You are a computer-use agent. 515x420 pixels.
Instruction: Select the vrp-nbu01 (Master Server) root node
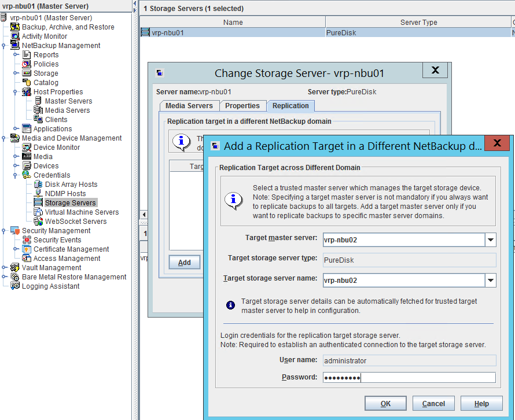click(x=51, y=18)
